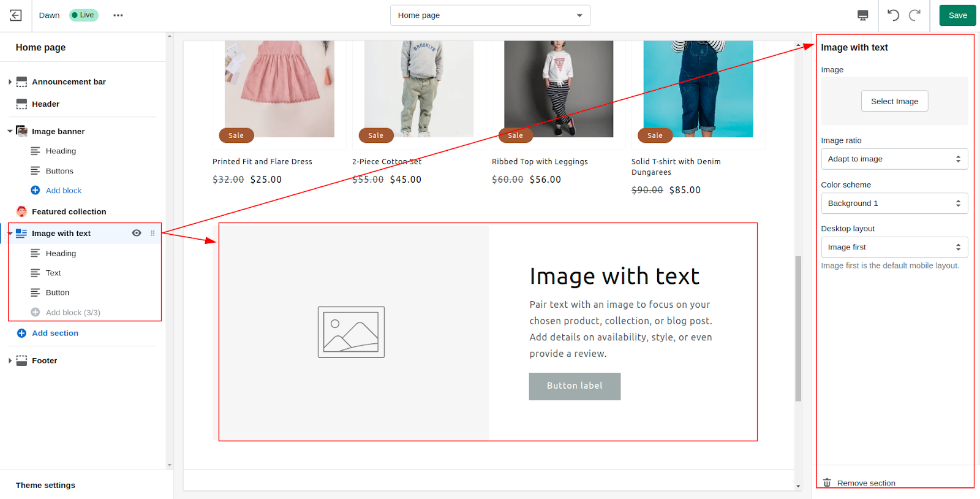This screenshot has height=499, width=980.
Task: Click the Button label button in preview
Action: point(575,386)
